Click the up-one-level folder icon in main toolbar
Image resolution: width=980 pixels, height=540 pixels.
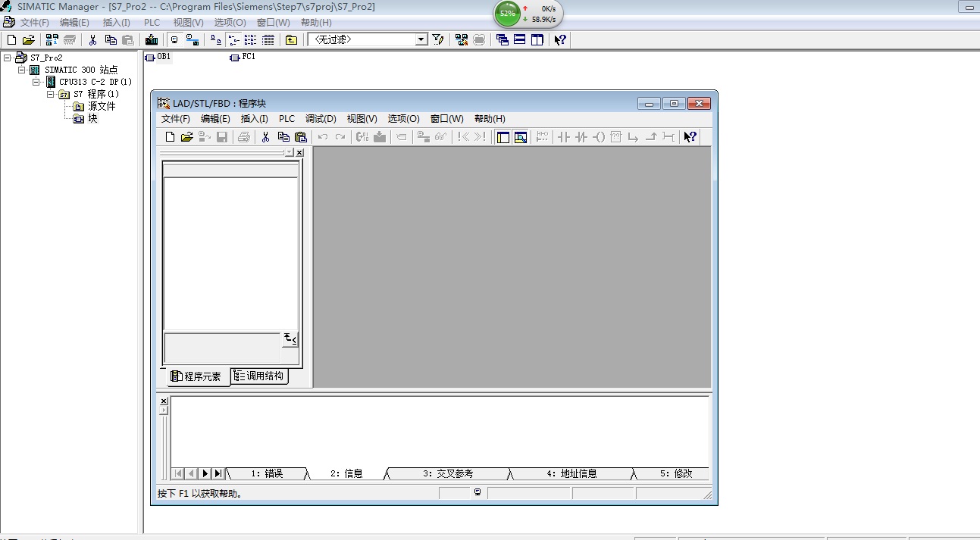(291, 39)
